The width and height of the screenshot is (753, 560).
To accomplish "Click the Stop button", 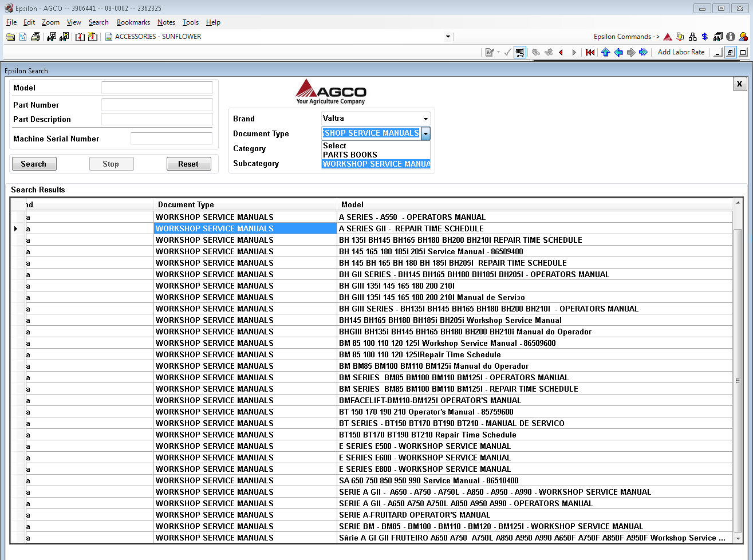I will (111, 164).
